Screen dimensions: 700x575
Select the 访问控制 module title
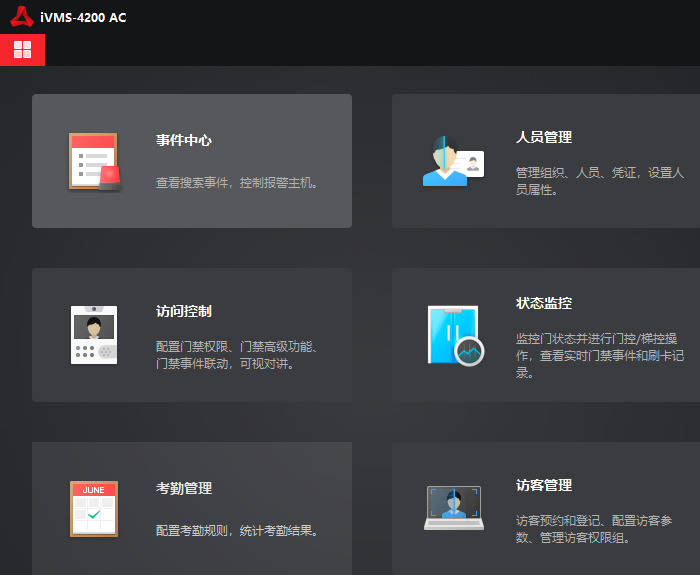(x=184, y=311)
